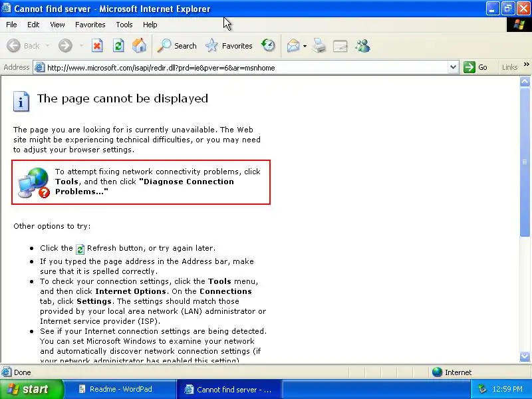Click the Internet Explorer title bar icon
Viewport: 532px width, 399px height.
(x=7, y=8)
